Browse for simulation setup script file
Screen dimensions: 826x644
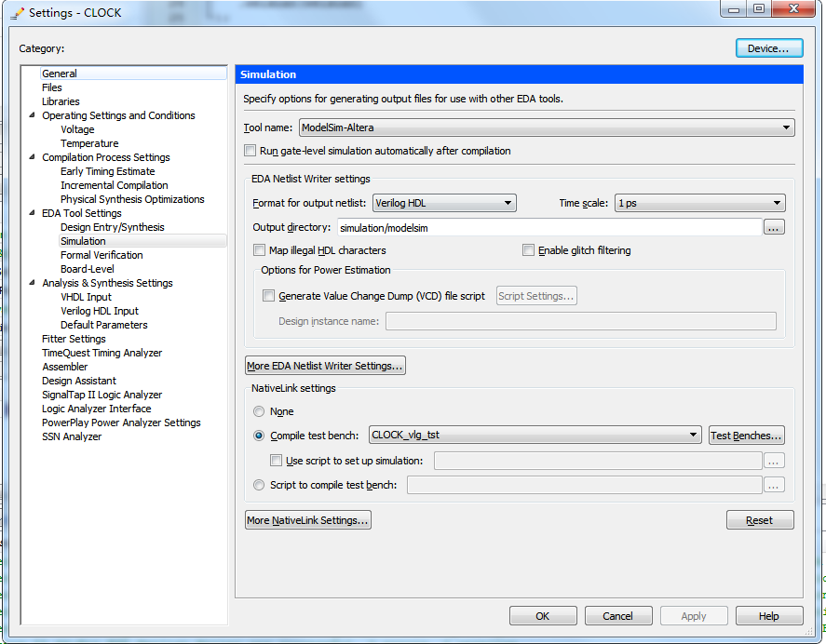(x=773, y=461)
